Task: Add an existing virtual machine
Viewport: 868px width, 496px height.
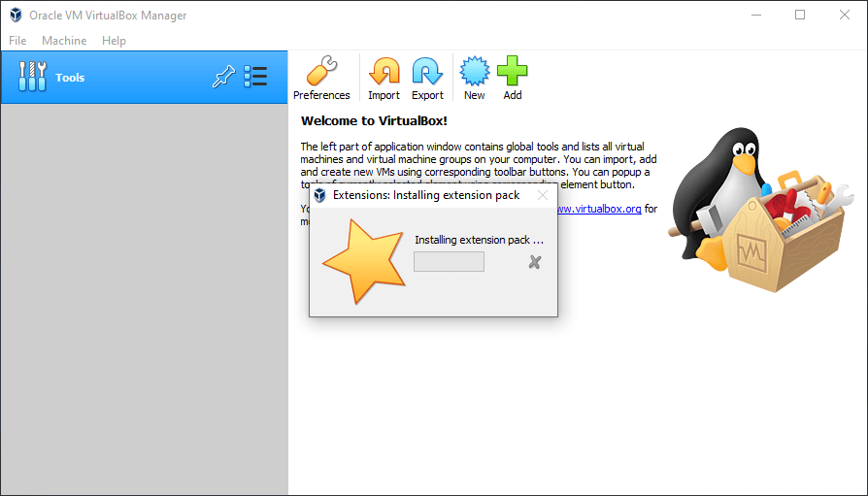Action: pos(512,78)
